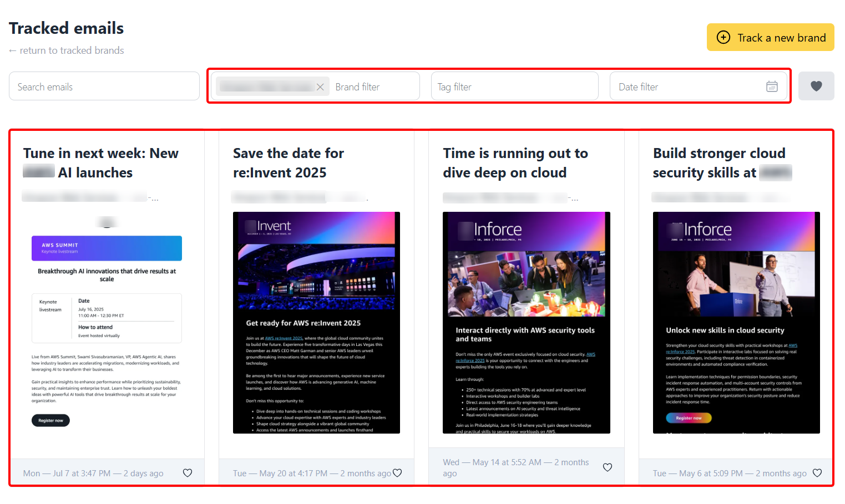845x504 pixels.
Task: Favorite the 'Tune in next week' email
Action: [188, 473]
